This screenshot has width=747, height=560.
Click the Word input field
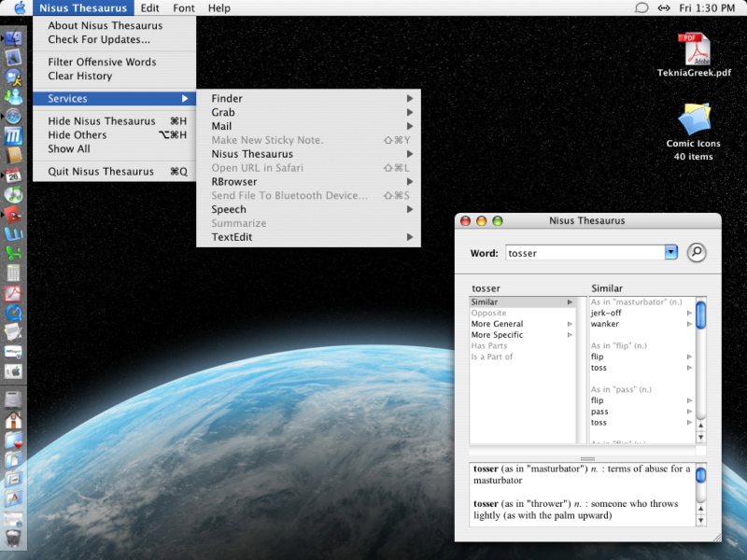coord(585,253)
